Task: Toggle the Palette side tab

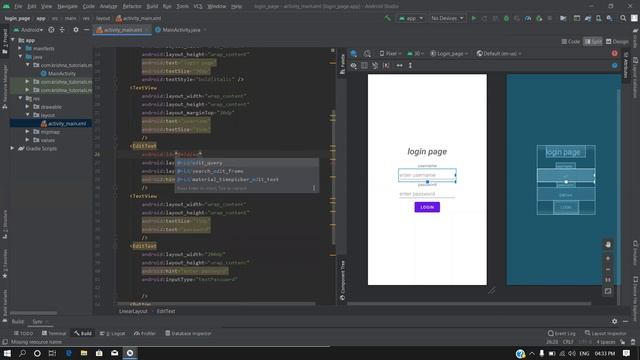Action: [x=342, y=64]
